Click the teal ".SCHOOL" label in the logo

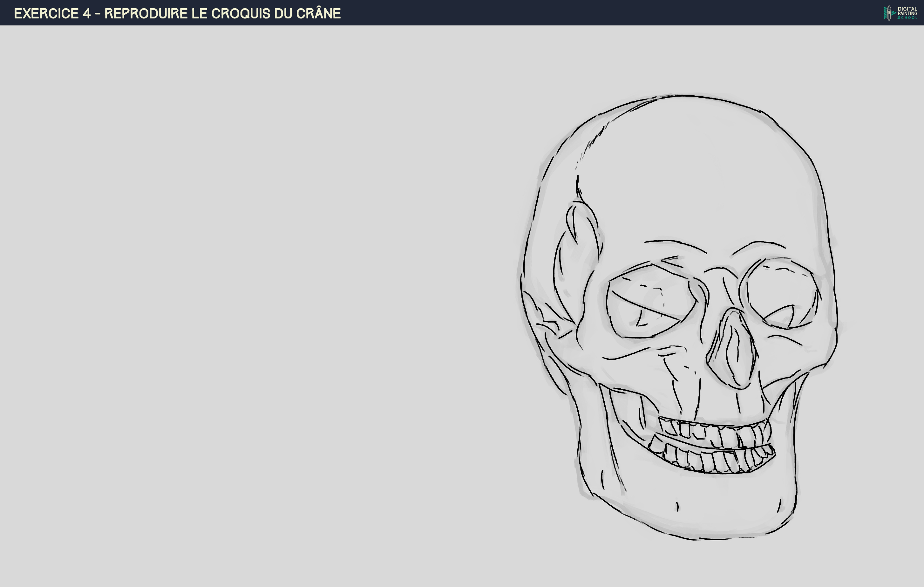click(x=907, y=18)
